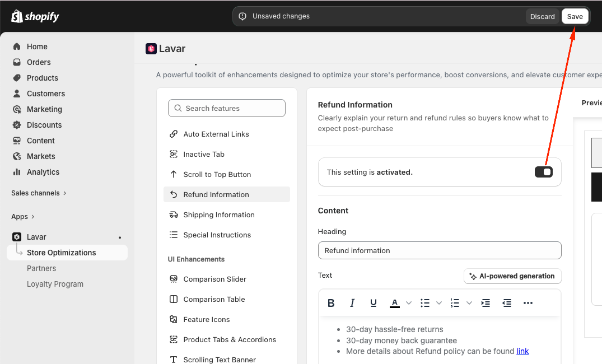The image size is (602, 364).
Task: Click the Orders inbox icon
Action: (x=16, y=62)
